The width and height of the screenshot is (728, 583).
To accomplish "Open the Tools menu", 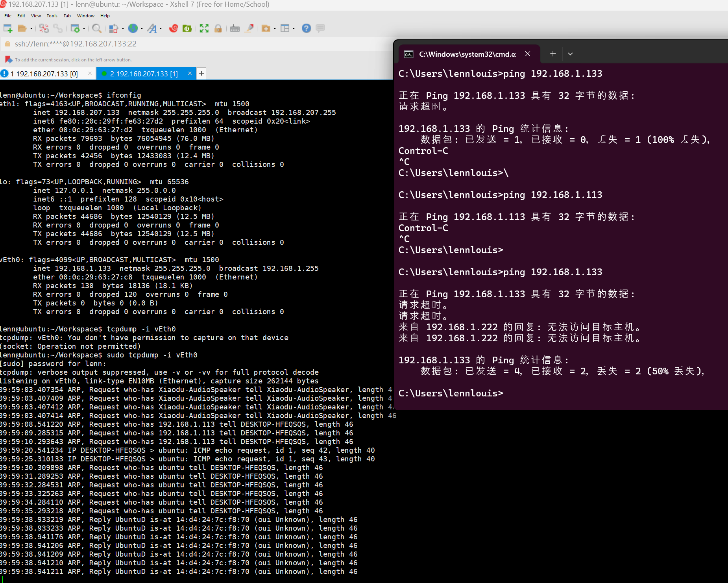I will click(52, 16).
